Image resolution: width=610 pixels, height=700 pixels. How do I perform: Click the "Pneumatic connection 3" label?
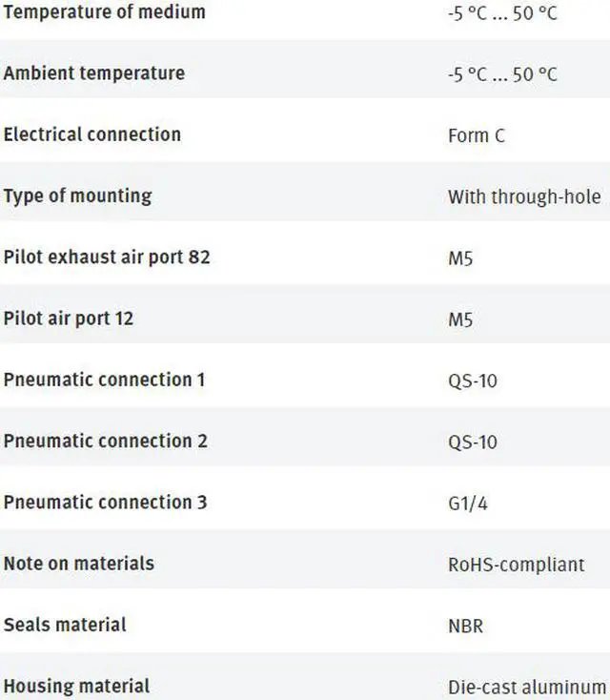(x=106, y=502)
